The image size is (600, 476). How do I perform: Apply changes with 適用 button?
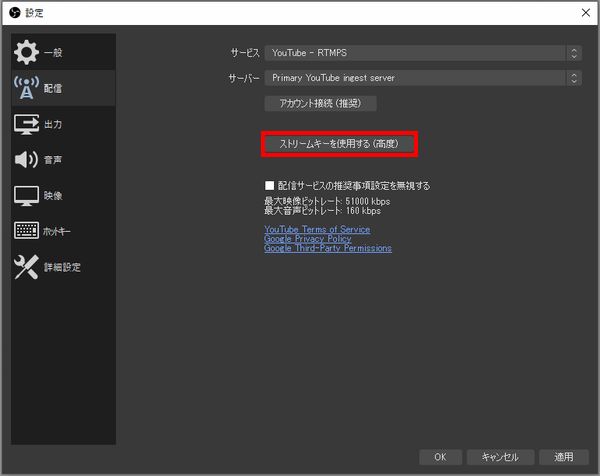click(x=564, y=457)
